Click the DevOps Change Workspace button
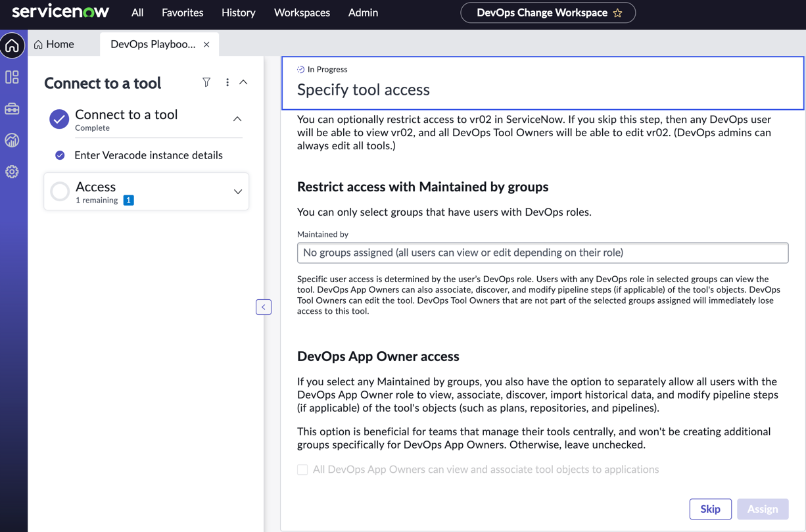Viewport: 806px width, 532px height. point(548,12)
